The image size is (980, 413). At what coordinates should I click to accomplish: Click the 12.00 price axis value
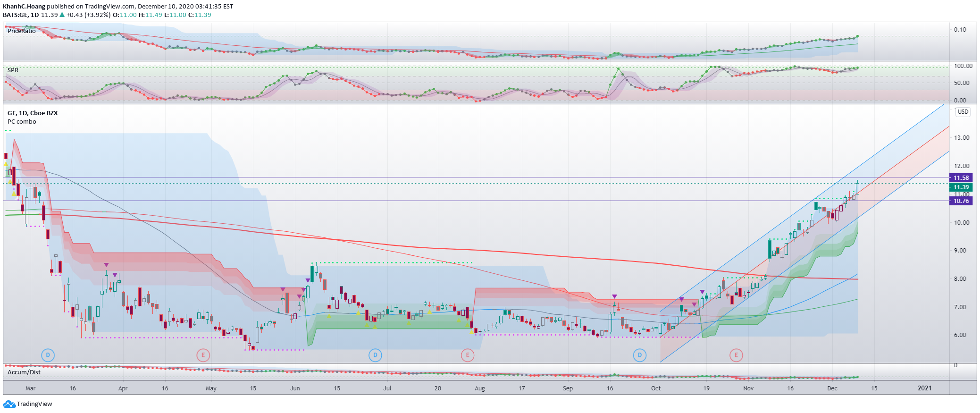click(x=962, y=166)
